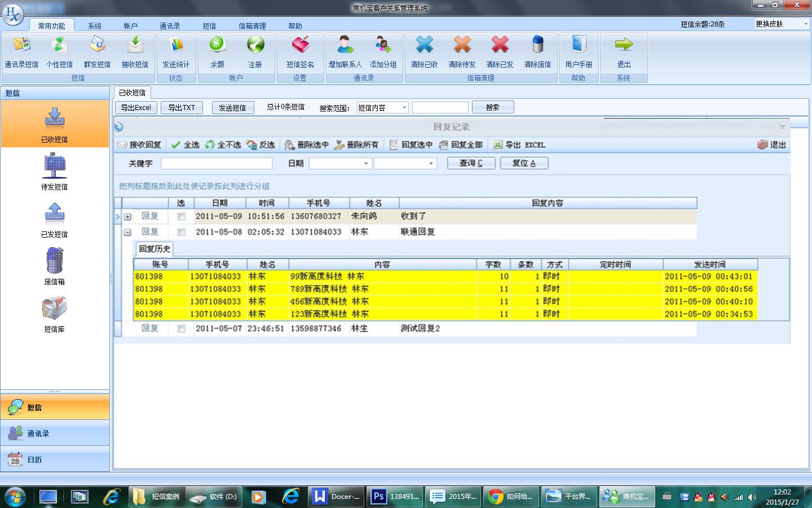Screen dimensions: 812x508
Task: Select 待发短信 in the left sidebar
Action: click(55, 172)
